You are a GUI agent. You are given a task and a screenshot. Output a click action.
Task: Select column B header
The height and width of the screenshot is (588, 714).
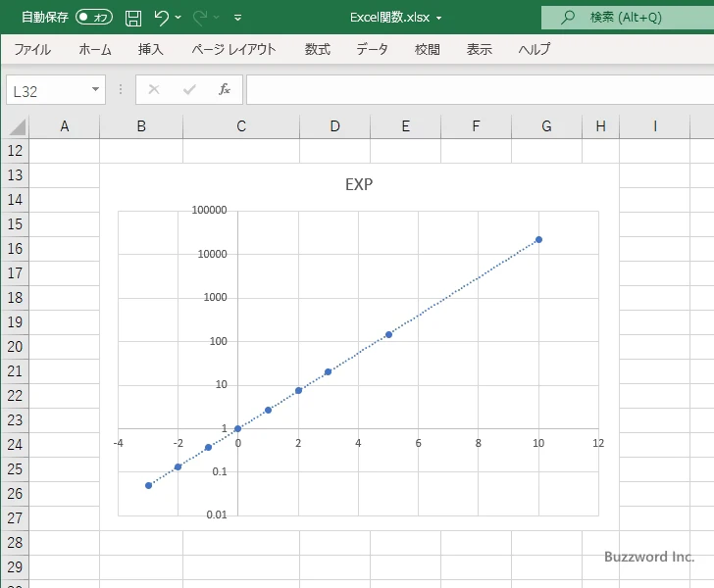[141, 126]
